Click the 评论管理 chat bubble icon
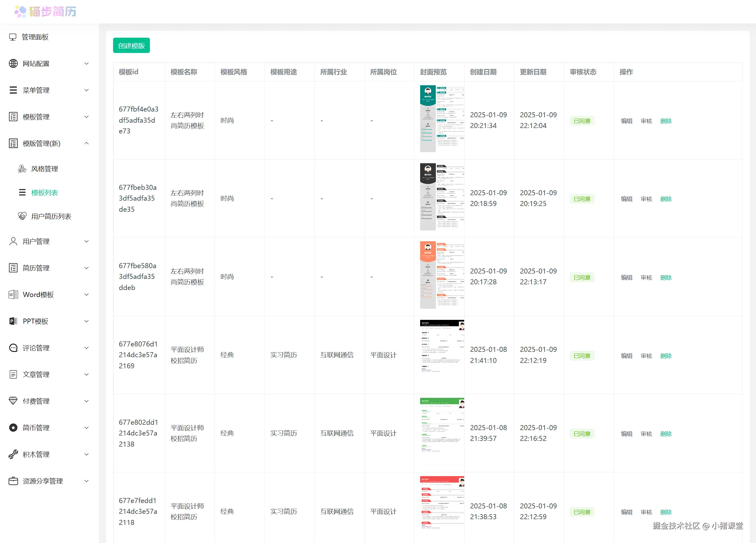 (x=13, y=348)
